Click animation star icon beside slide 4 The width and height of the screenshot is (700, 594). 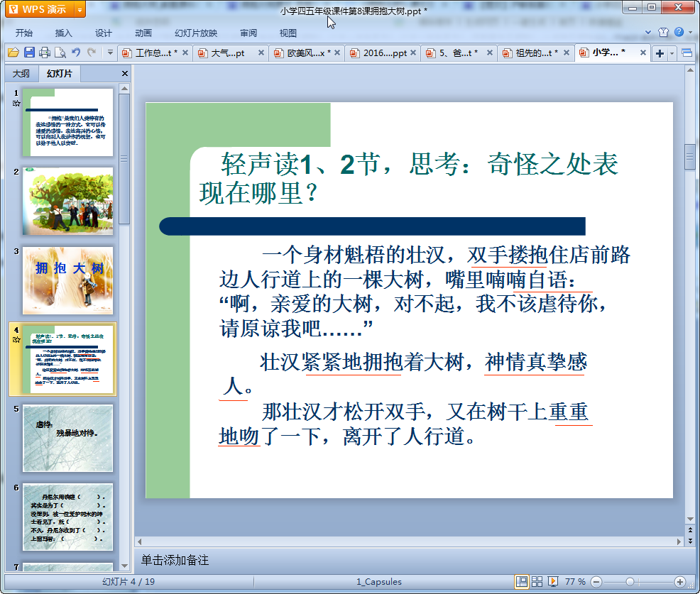point(16,340)
